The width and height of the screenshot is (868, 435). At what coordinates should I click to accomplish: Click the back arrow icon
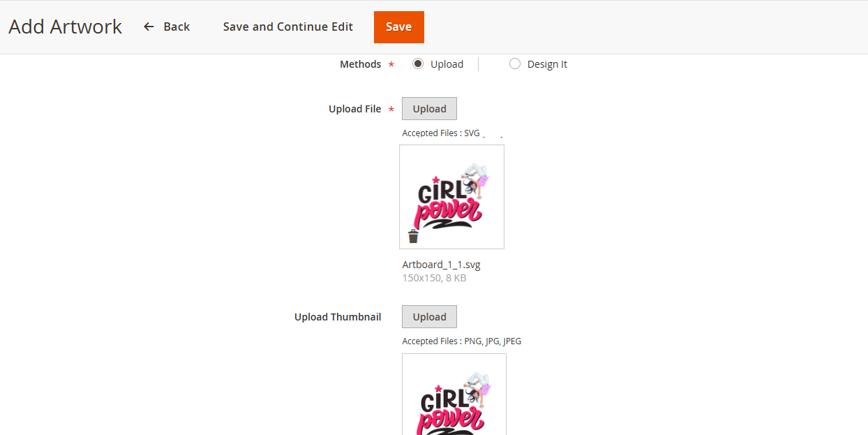tap(149, 27)
